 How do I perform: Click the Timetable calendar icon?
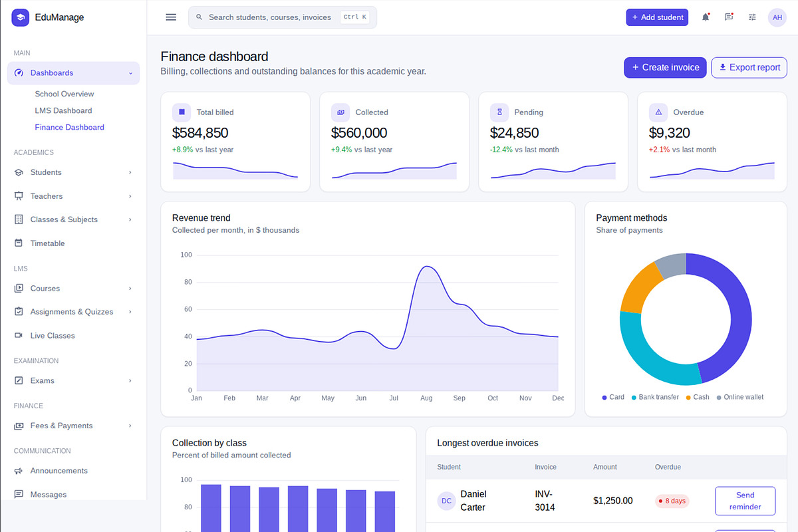[x=19, y=243]
